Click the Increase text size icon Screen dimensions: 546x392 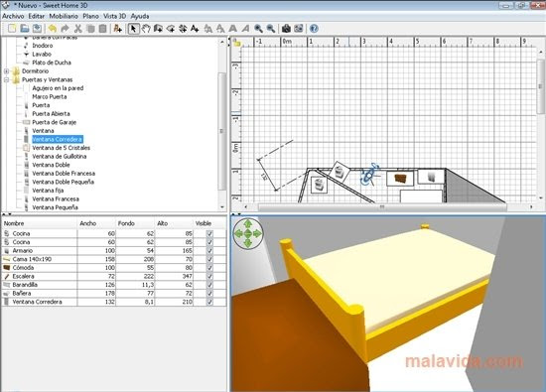point(208,29)
